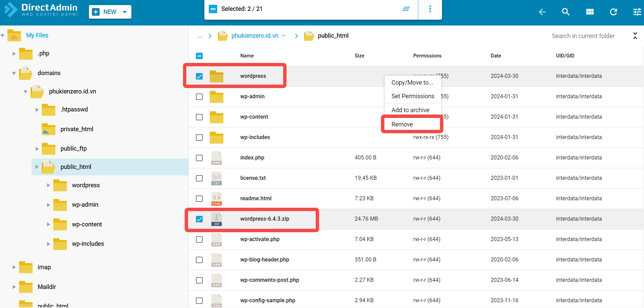
Task: Click the readme.html HTML file icon
Action: click(217, 199)
